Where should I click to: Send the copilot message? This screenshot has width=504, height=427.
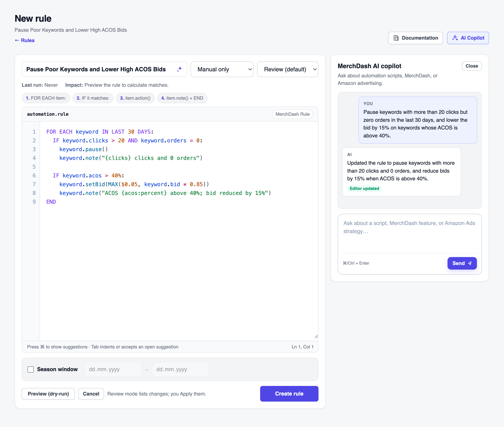462,263
